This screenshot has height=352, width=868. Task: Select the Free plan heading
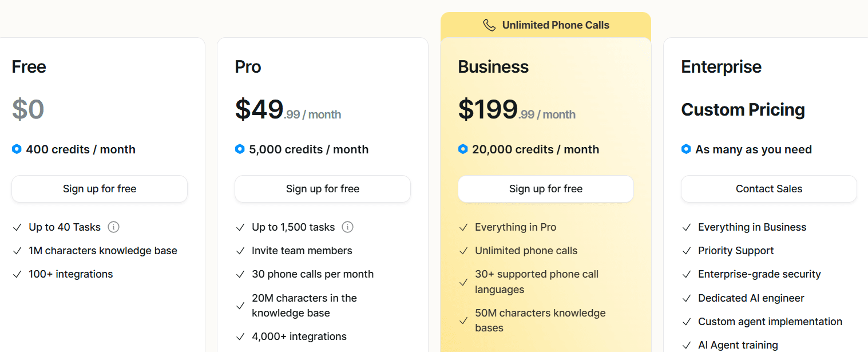point(29,66)
